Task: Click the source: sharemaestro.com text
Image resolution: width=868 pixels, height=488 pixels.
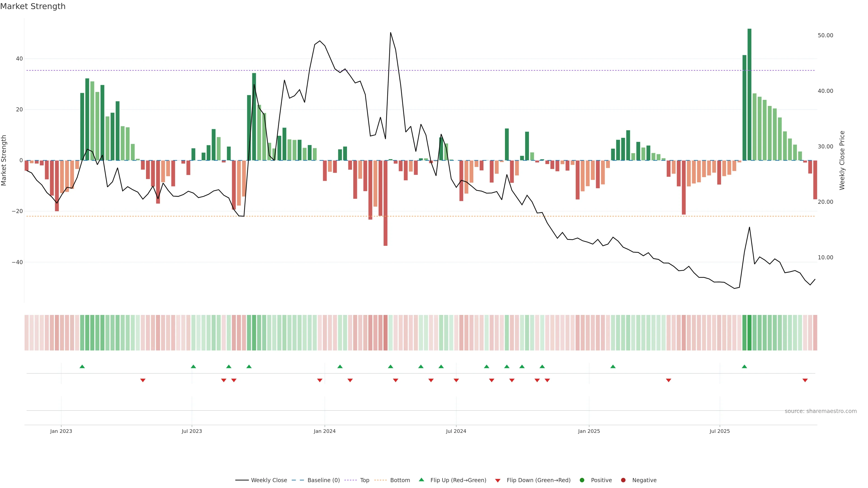Action: (x=821, y=411)
